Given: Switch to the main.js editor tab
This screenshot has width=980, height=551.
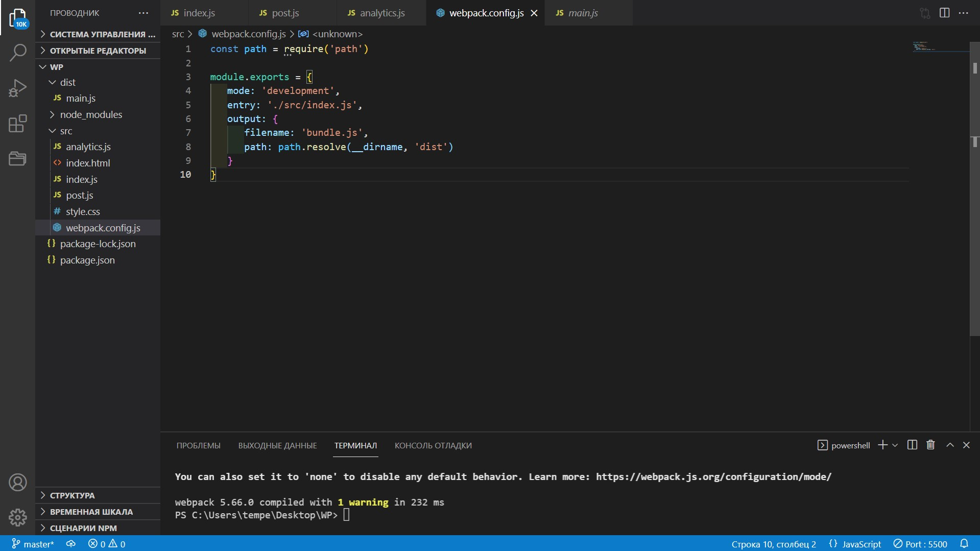Looking at the screenshot, I should (588, 13).
